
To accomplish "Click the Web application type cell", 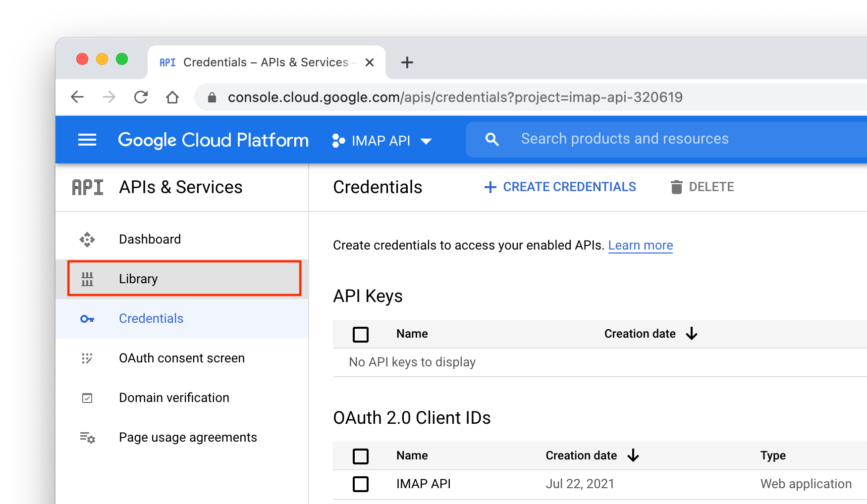I will (x=806, y=484).
